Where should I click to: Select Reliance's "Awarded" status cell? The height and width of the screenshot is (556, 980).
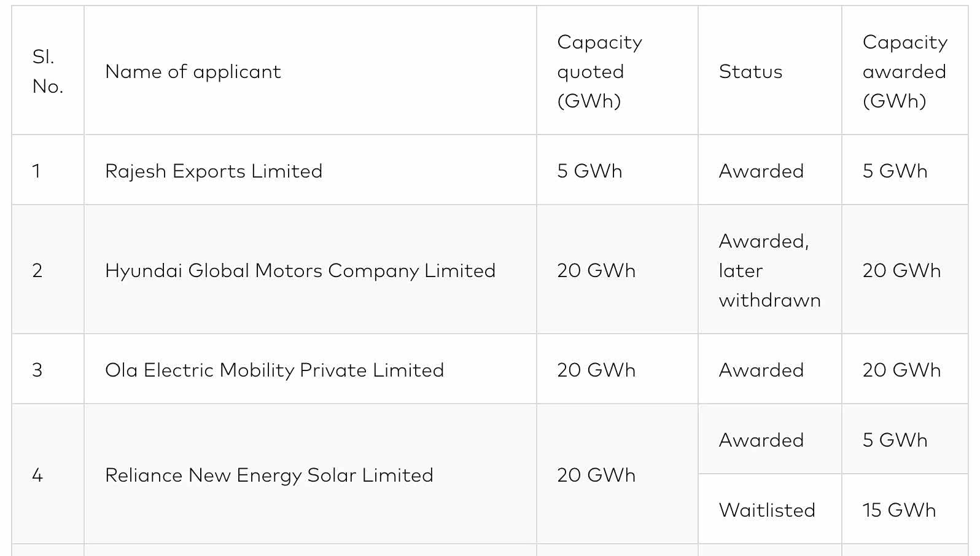point(761,440)
